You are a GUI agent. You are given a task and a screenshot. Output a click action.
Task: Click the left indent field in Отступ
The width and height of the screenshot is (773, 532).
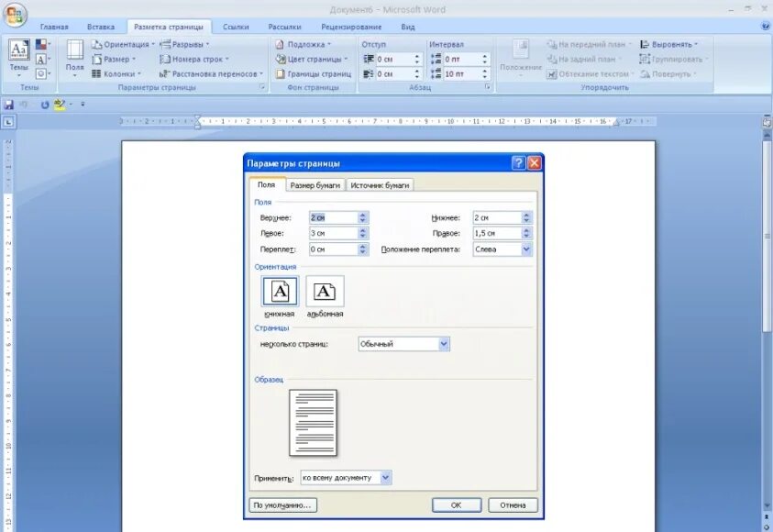tap(394, 60)
